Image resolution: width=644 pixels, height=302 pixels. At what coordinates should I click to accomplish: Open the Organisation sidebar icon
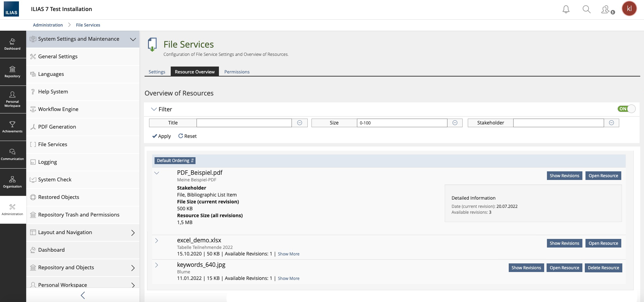click(12, 182)
